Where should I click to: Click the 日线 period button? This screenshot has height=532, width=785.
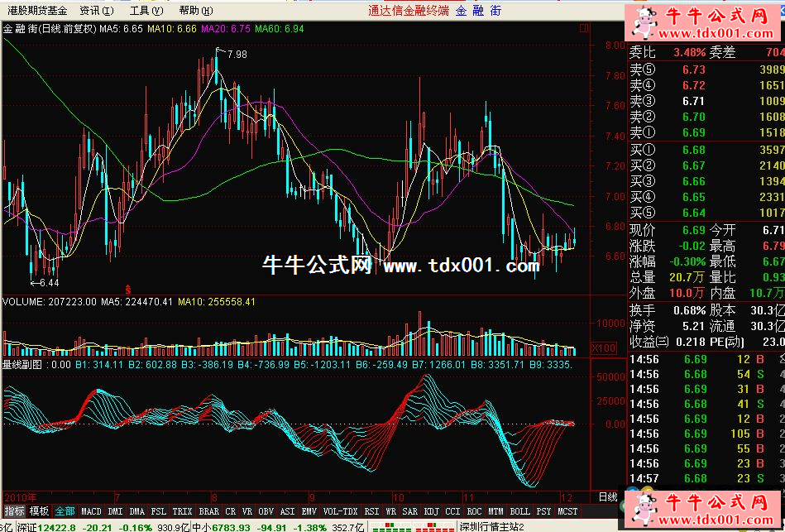pyautogui.click(x=608, y=497)
